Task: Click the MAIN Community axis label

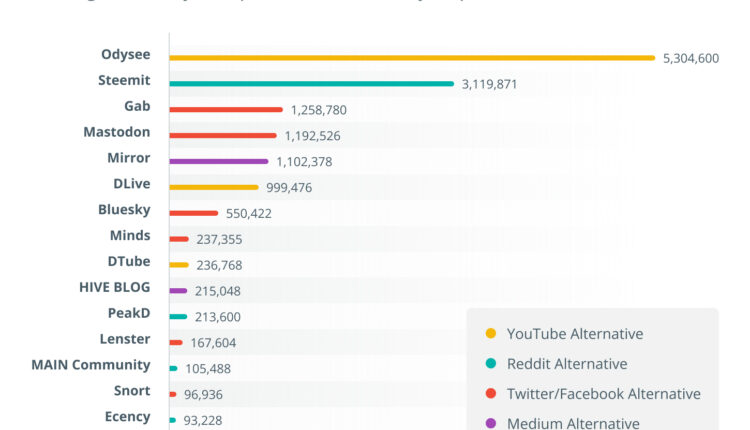Action: coord(91,365)
